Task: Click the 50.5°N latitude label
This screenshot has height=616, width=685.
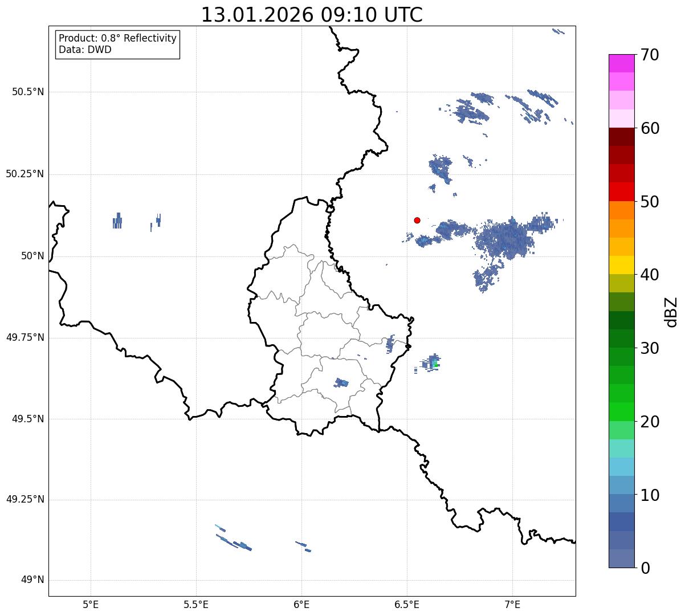Action: (28, 92)
